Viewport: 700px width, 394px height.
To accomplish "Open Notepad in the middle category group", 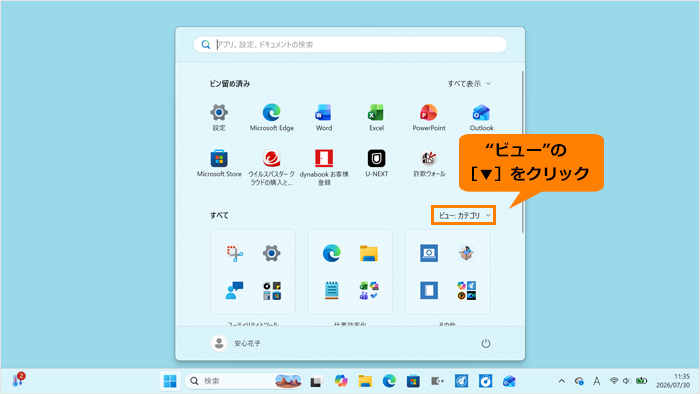I will (x=332, y=290).
